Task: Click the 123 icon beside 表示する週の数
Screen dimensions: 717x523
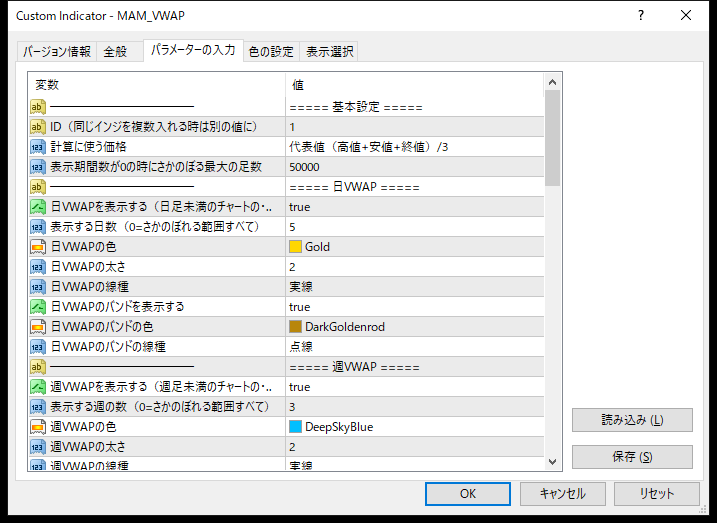Action: (38, 407)
